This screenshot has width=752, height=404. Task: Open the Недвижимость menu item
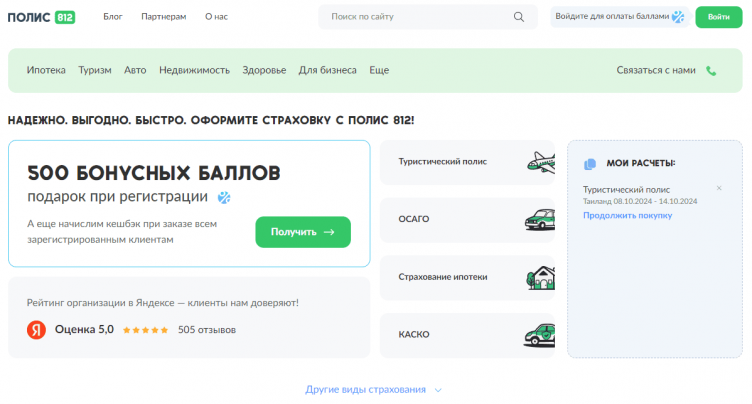194,70
